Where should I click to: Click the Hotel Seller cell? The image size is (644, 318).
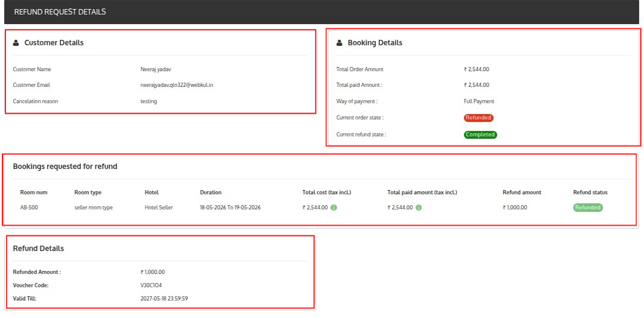(159, 208)
